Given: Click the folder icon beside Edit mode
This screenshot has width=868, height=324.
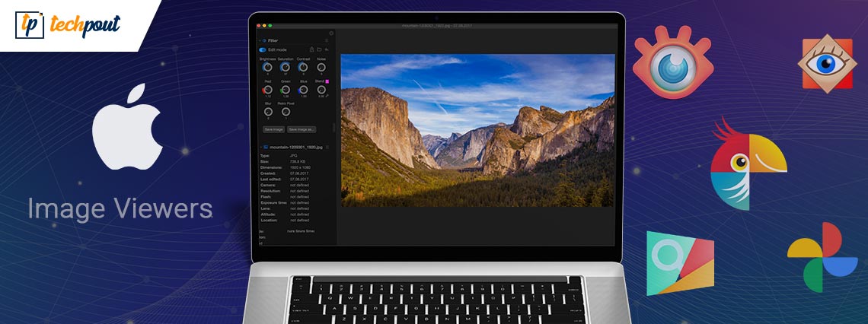Looking at the screenshot, I should point(319,49).
